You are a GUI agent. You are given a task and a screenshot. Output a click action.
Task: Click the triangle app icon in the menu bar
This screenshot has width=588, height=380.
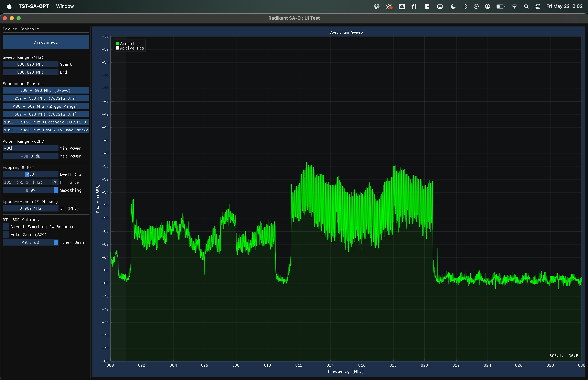tap(402, 6)
